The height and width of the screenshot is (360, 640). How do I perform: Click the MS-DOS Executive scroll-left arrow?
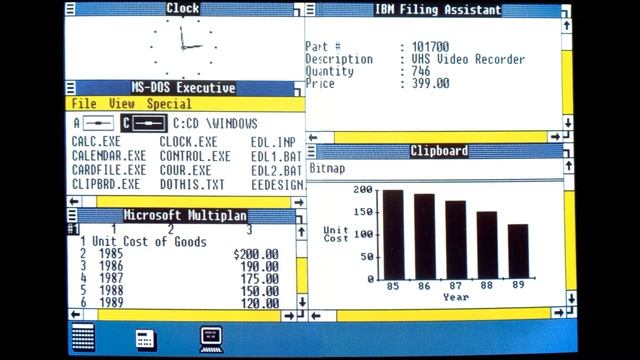tap(74, 201)
